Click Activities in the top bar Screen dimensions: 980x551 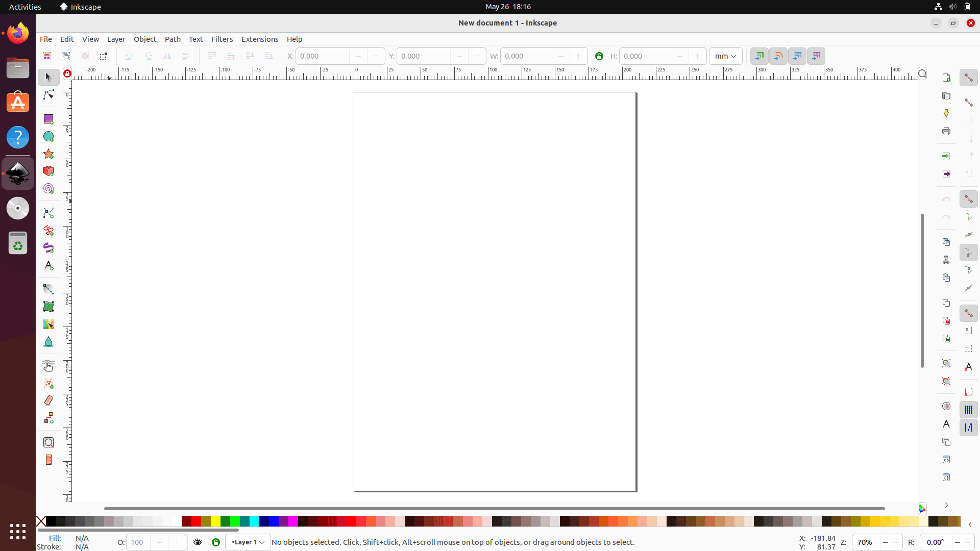click(24, 7)
